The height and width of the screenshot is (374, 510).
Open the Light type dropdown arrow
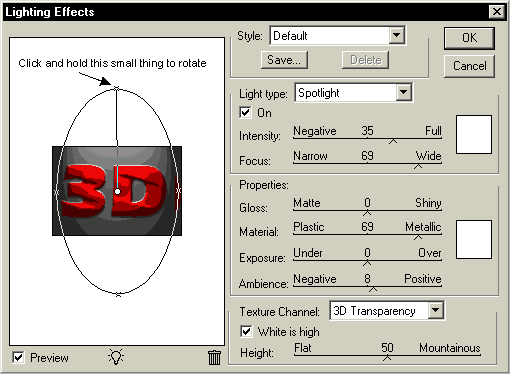coord(403,92)
